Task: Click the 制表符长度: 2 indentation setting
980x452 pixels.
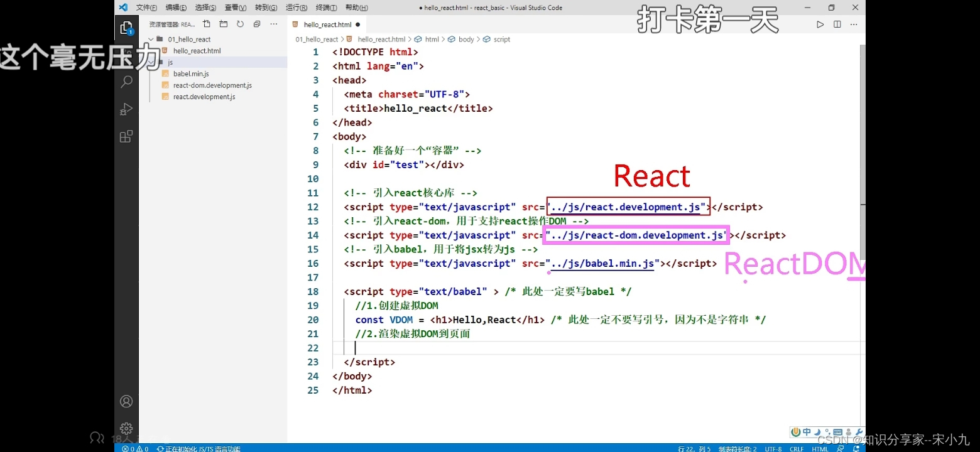Action: (738, 448)
